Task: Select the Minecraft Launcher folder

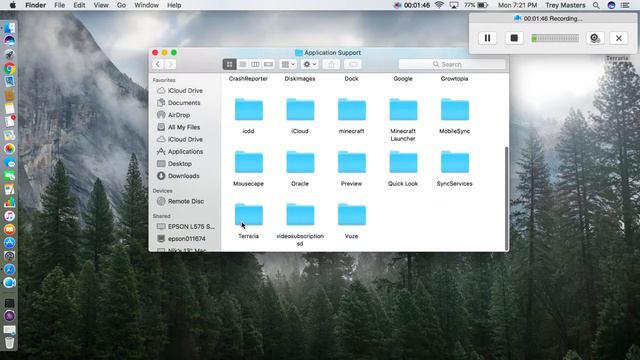Action: [403, 110]
